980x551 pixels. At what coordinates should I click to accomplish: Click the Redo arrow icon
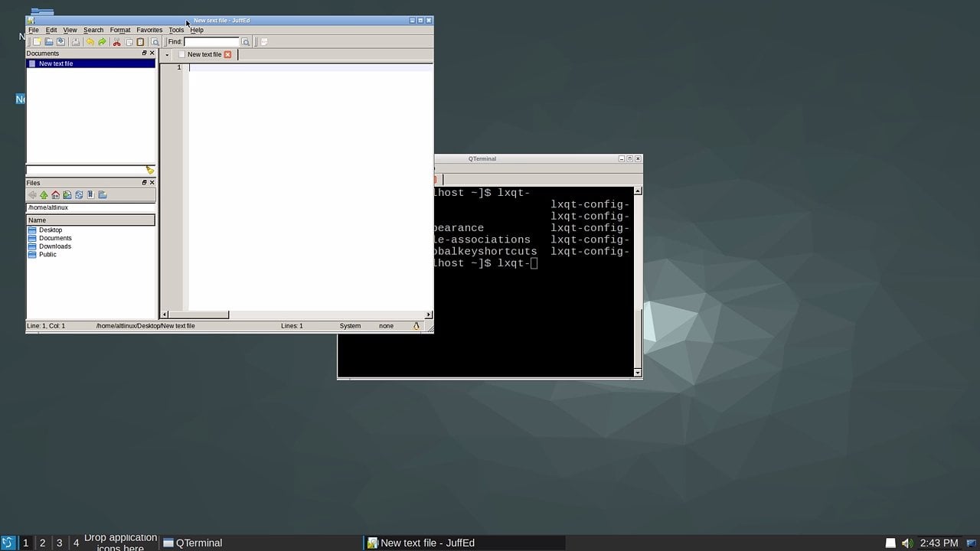point(102,42)
